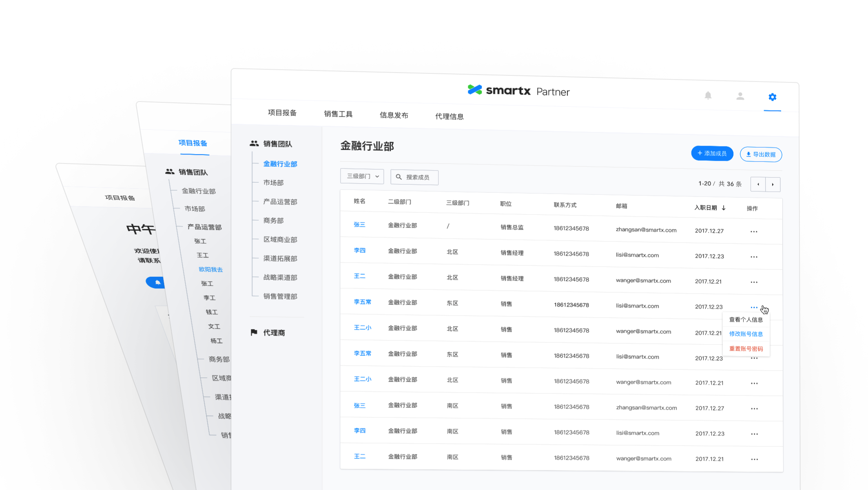Choose 重置账号密码 from the context menu

pyautogui.click(x=746, y=349)
